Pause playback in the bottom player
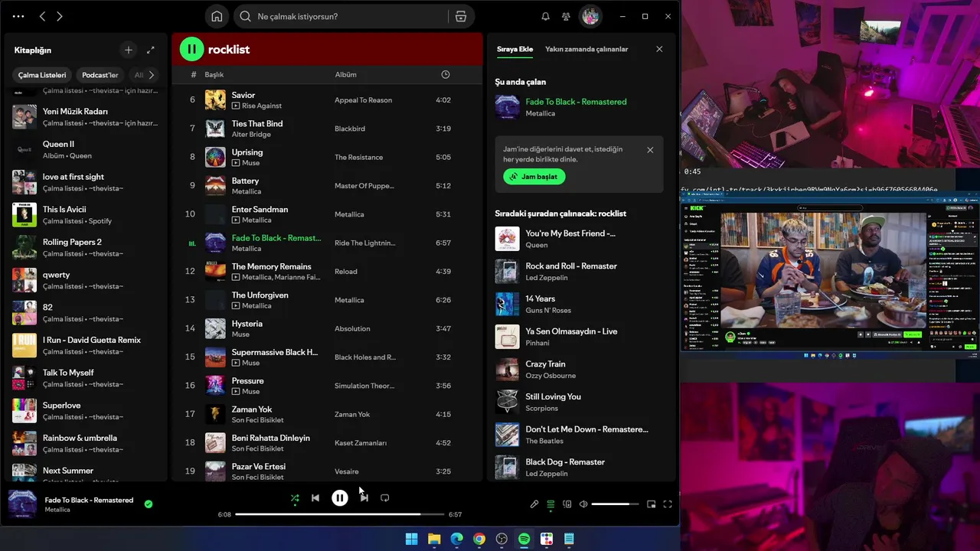Screen dimensions: 980x551 coord(340,497)
